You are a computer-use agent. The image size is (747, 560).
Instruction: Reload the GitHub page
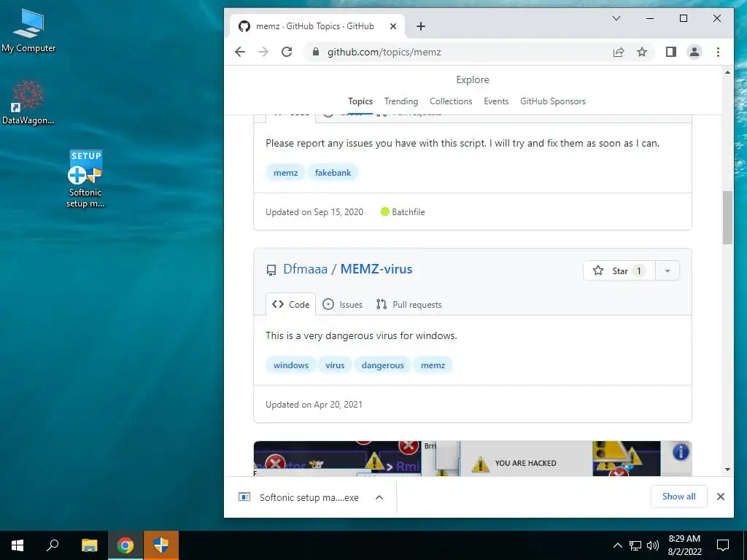[286, 52]
